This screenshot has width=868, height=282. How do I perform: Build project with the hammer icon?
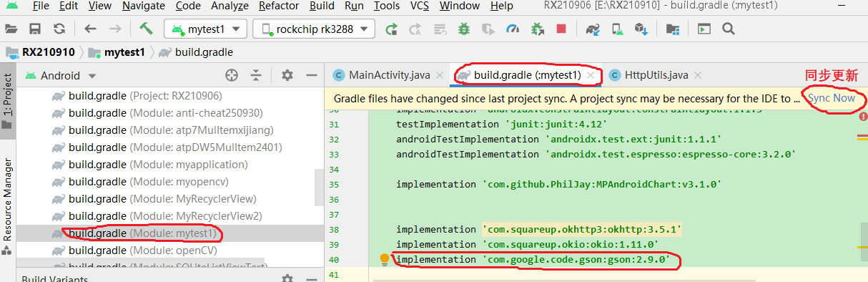coord(146,29)
